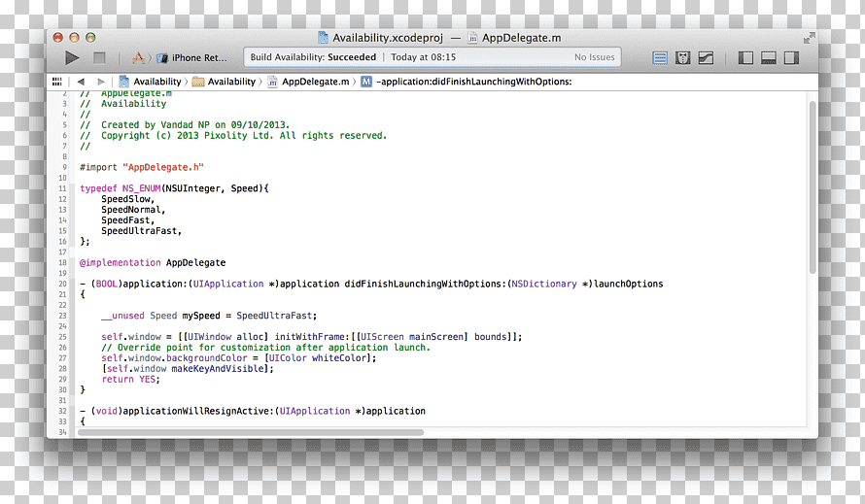The height and width of the screenshot is (504, 865).
Task: Click the NSDictionary type name
Action: point(544,284)
